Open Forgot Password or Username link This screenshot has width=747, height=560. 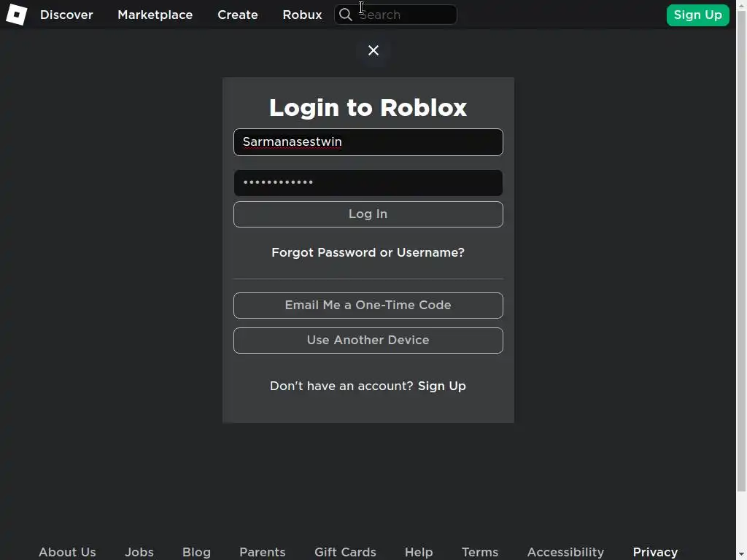(x=368, y=252)
